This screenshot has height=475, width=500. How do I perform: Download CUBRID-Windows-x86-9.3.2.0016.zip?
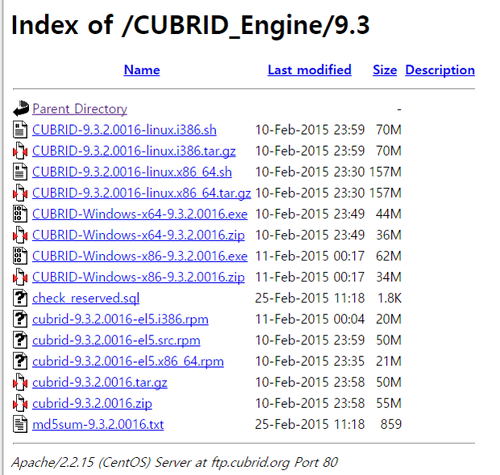point(138,277)
